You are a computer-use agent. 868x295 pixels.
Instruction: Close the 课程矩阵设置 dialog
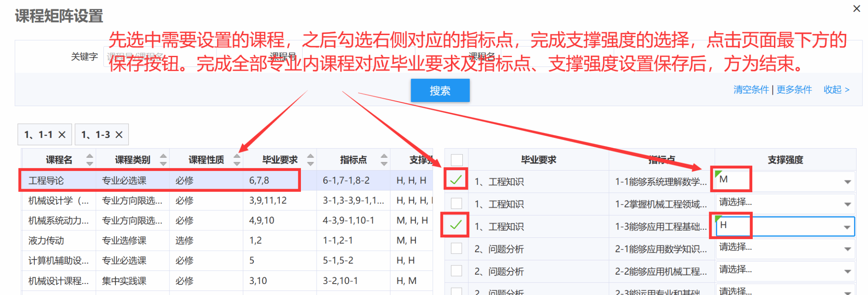(857, 8)
